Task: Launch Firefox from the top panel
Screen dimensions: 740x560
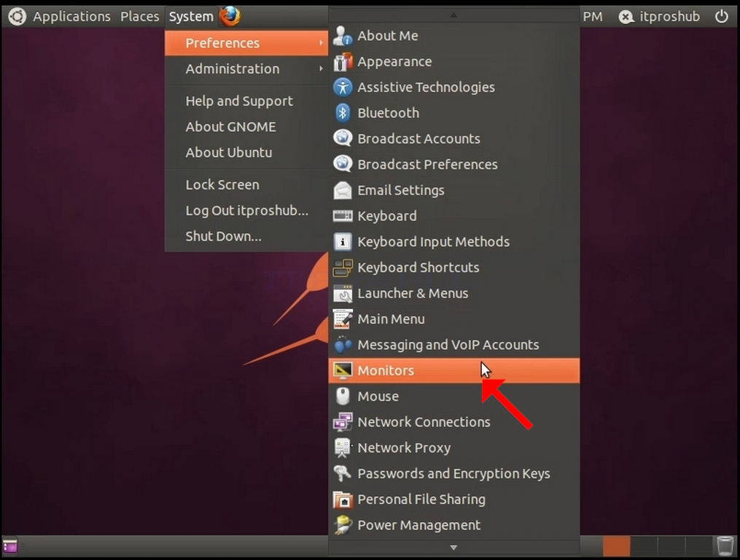Action: [230, 16]
